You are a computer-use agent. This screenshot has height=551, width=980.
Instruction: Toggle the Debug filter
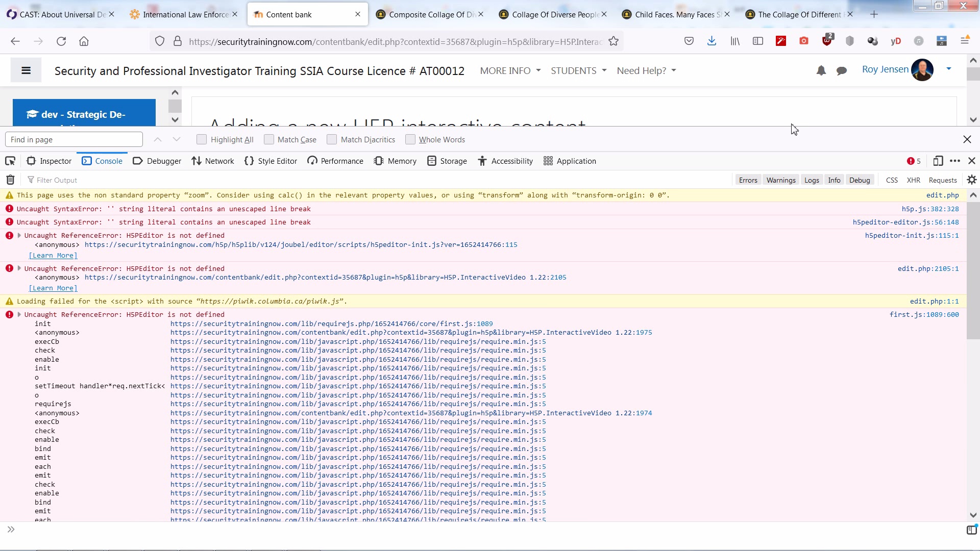(x=860, y=180)
